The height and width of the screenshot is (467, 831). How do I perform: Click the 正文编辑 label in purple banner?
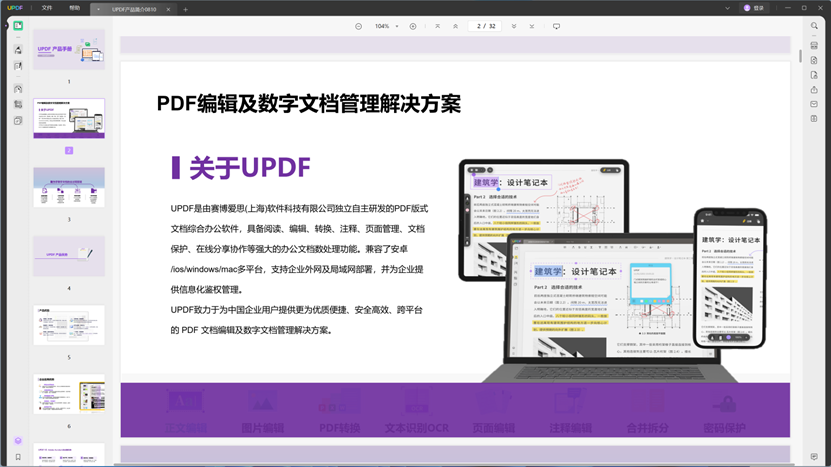[x=186, y=428]
